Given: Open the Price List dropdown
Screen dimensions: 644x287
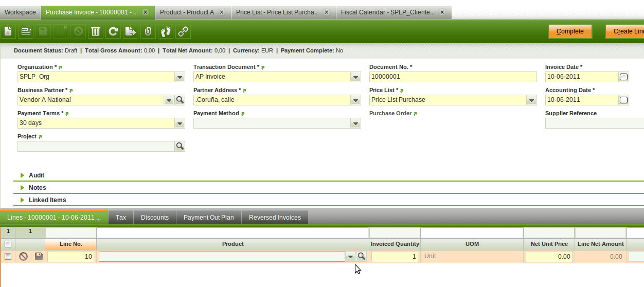Looking at the screenshot, I should (531, 100).
